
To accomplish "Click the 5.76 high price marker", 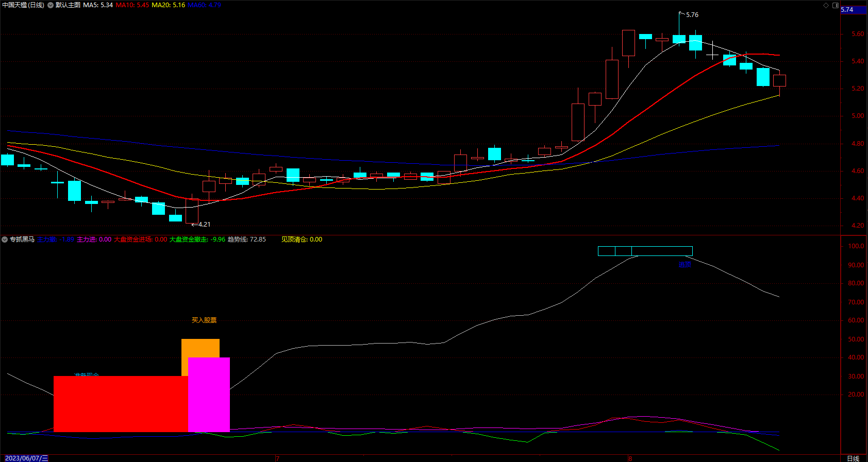I will (x=692, y=15).
